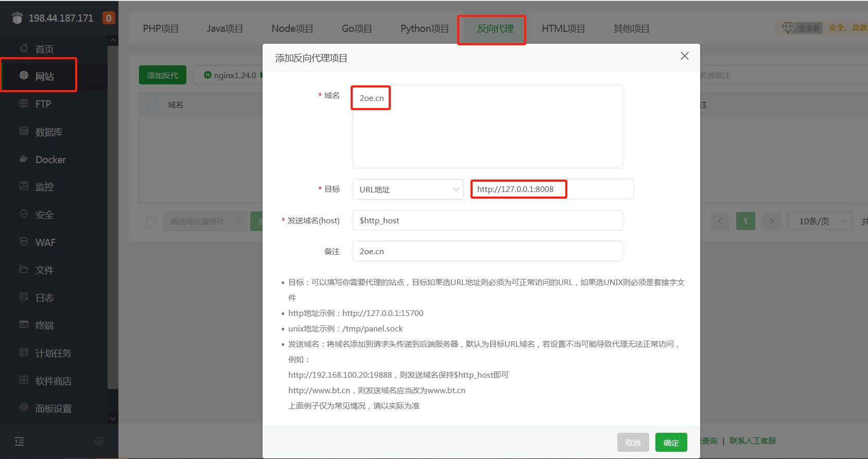Go to next page arrow

[x=771, y=221]
